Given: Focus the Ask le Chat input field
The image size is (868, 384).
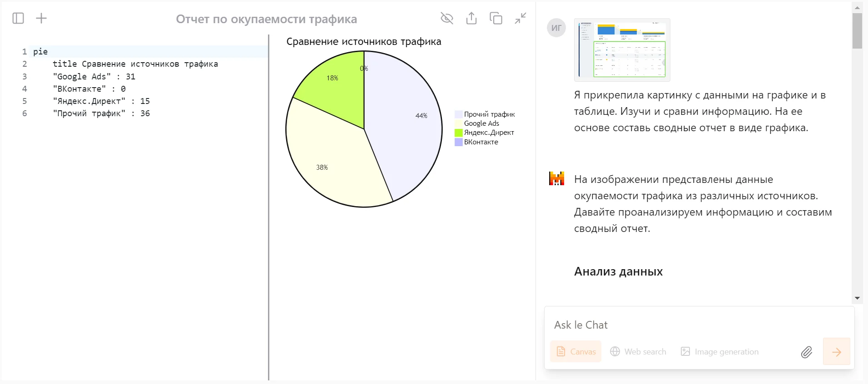Looking at the screenshot, I should [699, 325].
